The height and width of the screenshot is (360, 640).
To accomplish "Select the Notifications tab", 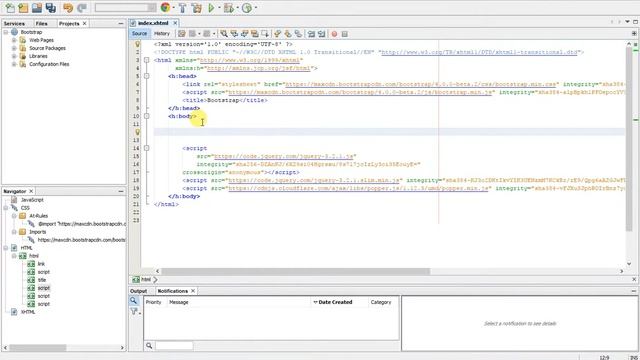I will (173, 291).
